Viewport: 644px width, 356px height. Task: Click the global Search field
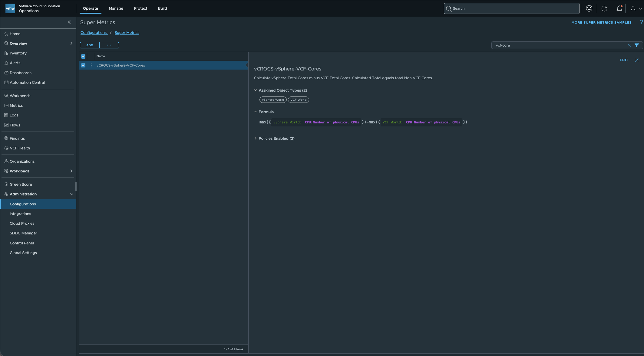(512, 8)
